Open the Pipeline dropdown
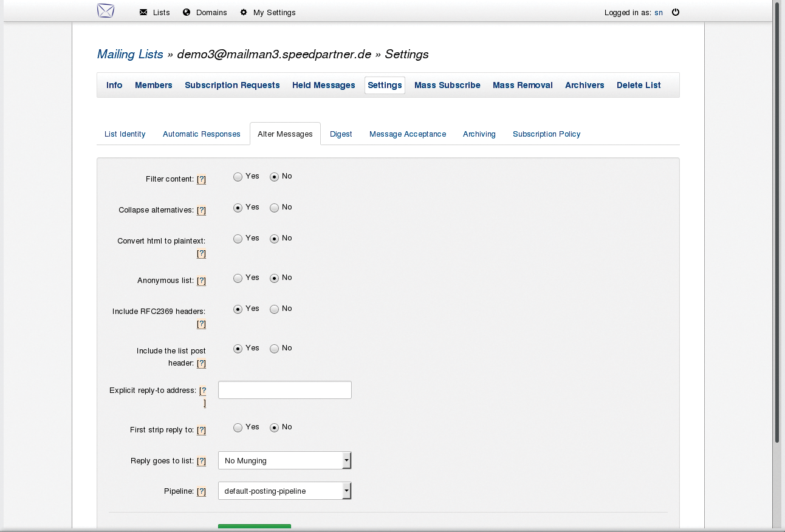Image resolution: width=785 pixels, height=532 pixels. pyautogui.click(x=284, y=490)
